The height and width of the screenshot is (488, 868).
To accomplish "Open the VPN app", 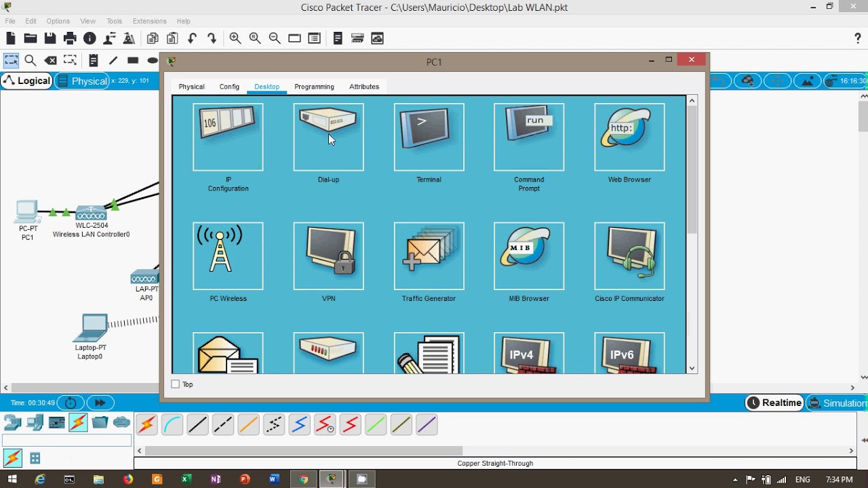I will coord(328,256).
